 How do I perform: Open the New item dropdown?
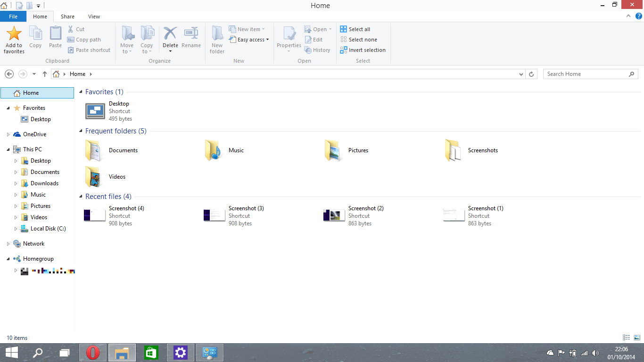247,29
